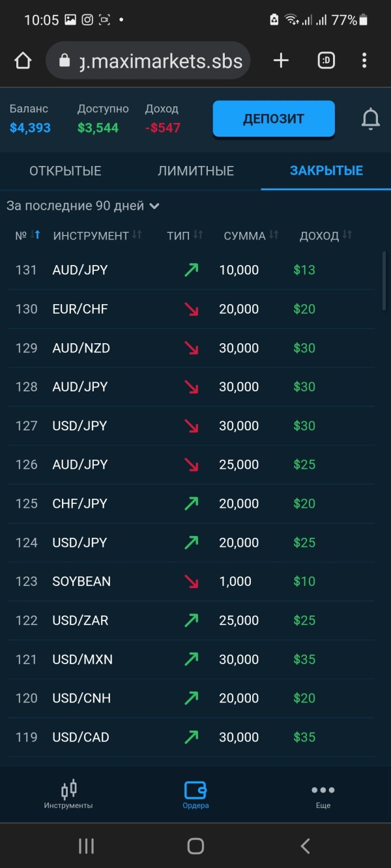Click the ДЕПОЗИТ button

click(x=274, y=119)
